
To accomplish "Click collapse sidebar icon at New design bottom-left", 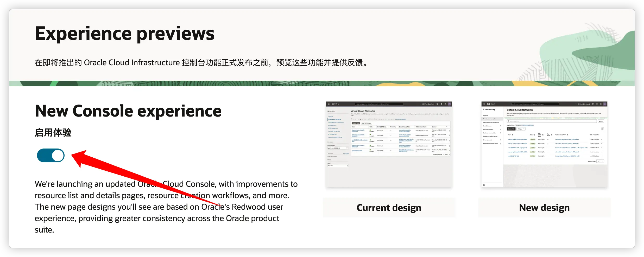I will coord(484,185).
